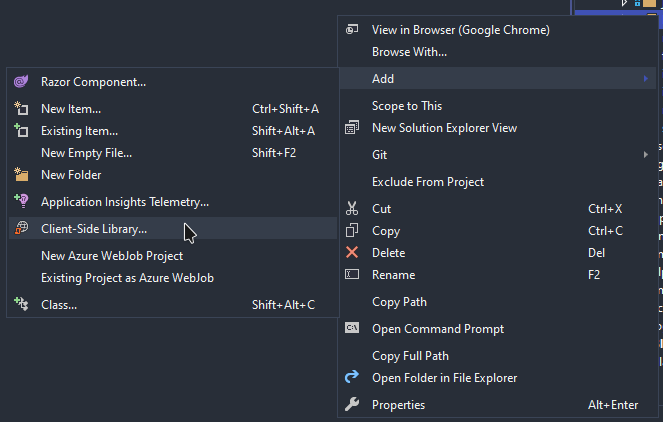Choose Client-Side Library...
Image resolution: width=663 pixels, height=422 pixels.
click(x=173, y=228)
